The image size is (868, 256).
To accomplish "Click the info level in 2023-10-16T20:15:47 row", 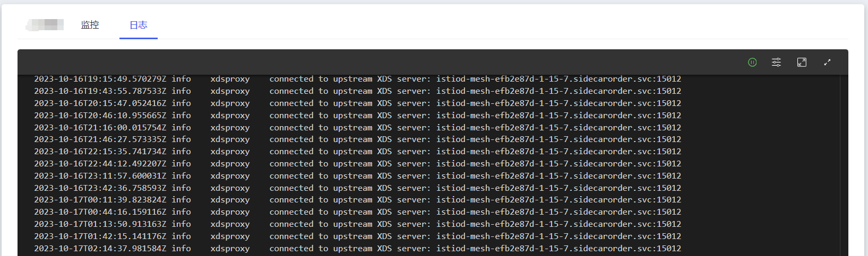I will pyautogui.click(x=181, y=103).
